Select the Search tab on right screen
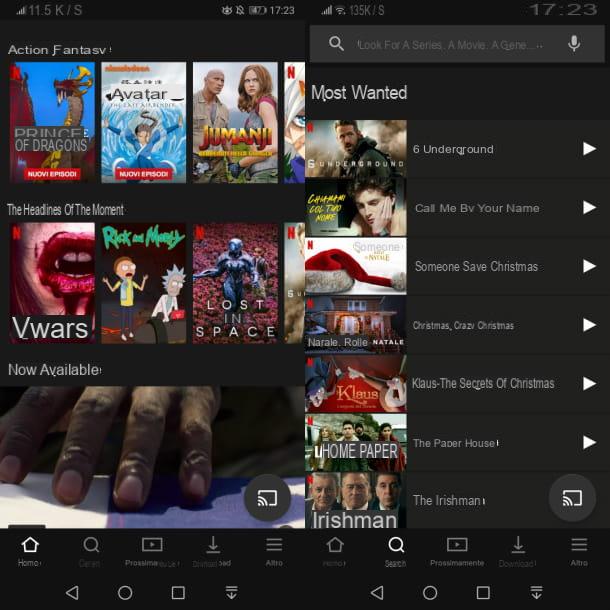Screen dimensions: 610x610 (396, 551)
